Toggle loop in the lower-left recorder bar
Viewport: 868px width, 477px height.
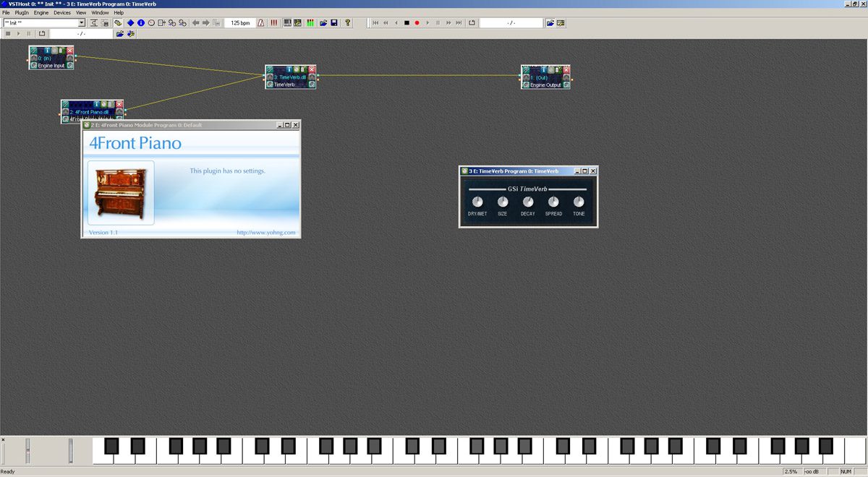coord(42,33)
